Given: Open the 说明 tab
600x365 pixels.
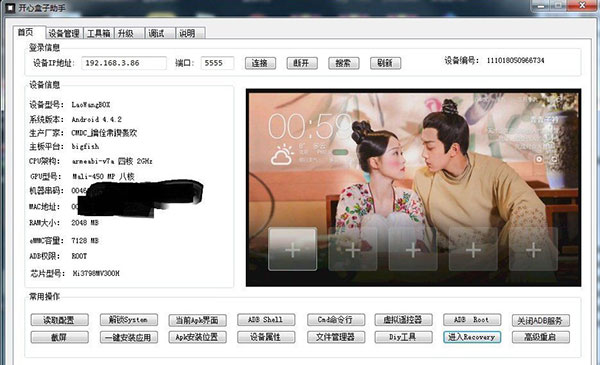Looking at the screenshot, I should [x=190, y=34].
